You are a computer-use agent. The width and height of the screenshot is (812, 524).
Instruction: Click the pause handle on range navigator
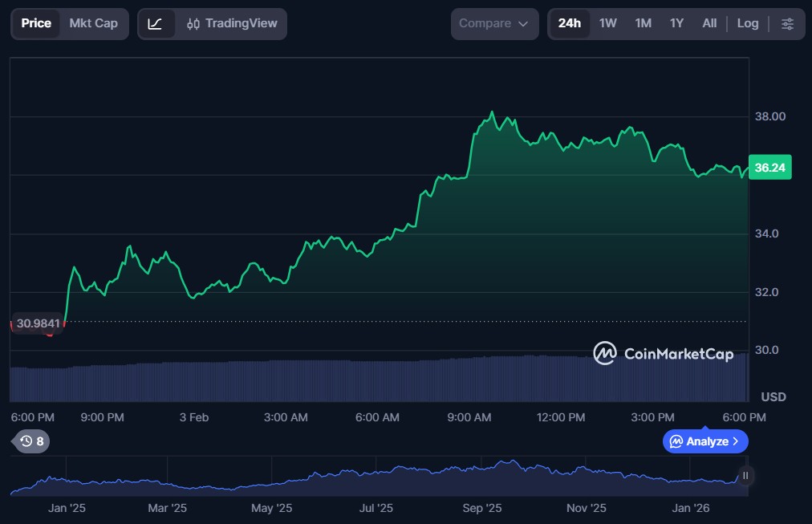coord(745,476)
